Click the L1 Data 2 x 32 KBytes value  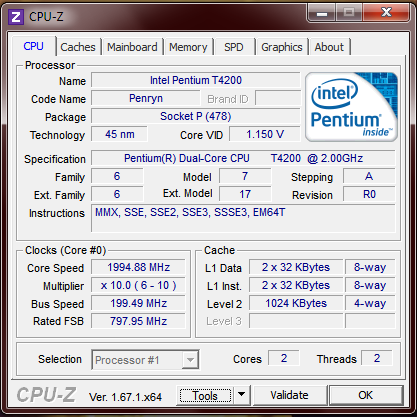click(296, 267)
